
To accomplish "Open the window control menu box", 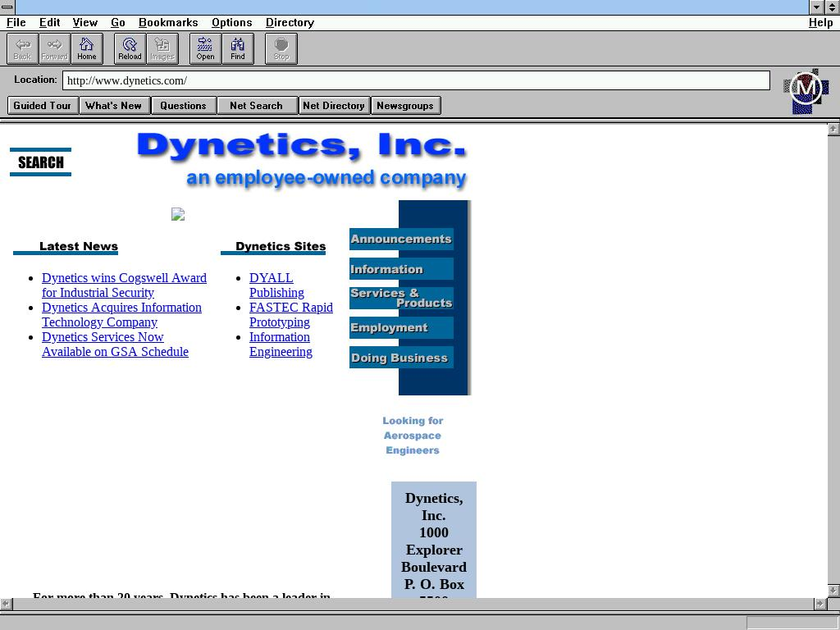I will coord(7,7).
